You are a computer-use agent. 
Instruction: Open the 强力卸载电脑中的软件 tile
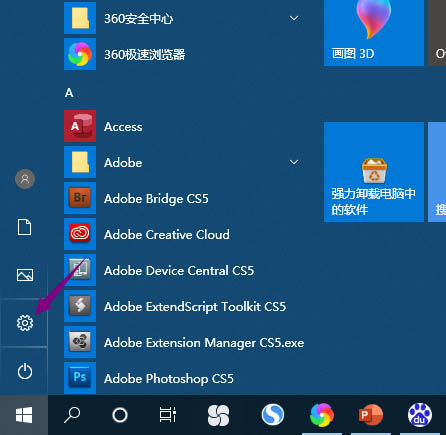374,172
